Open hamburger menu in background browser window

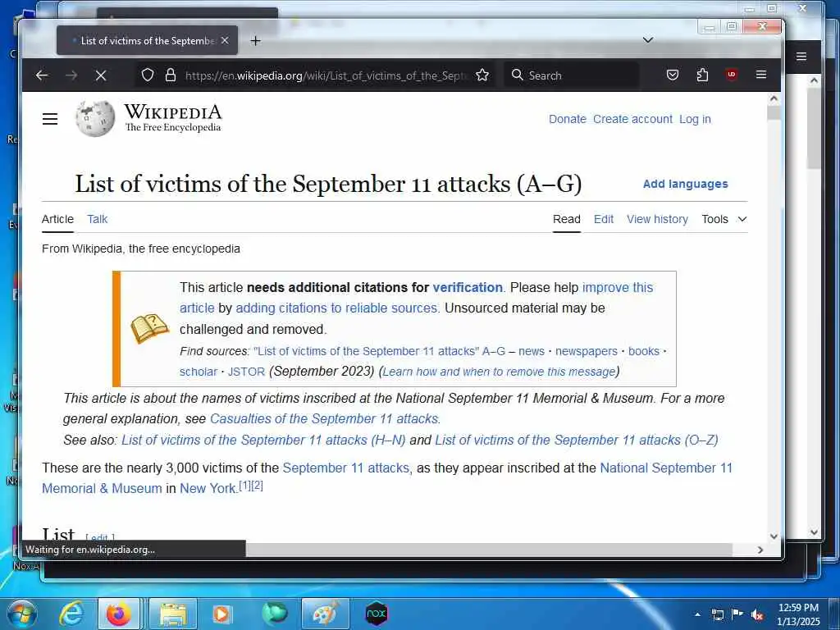(801, 57)
